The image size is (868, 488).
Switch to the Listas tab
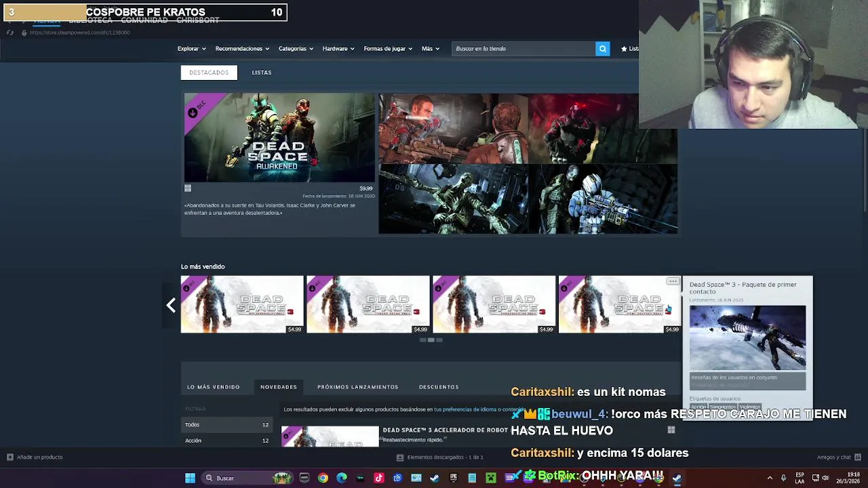coord(261,73)
